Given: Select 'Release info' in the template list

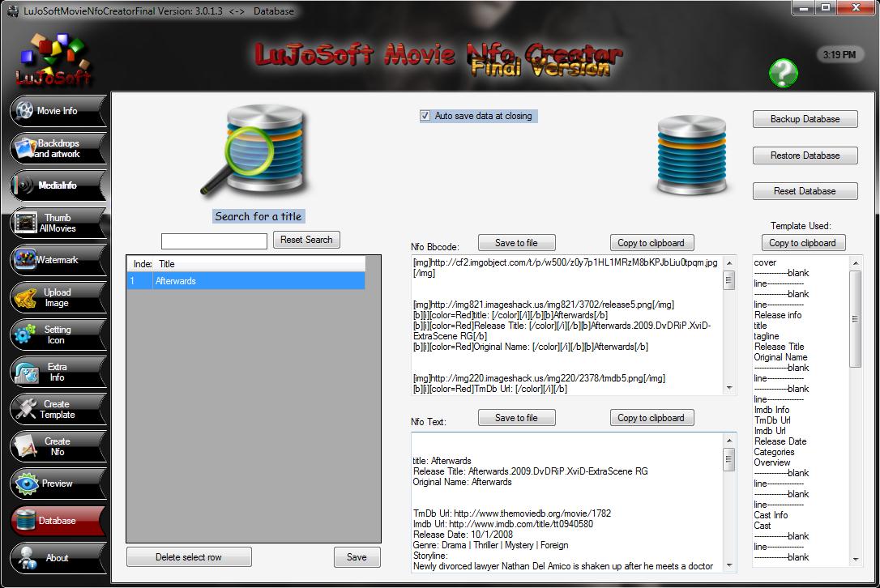Looking at the screenshot, I should 778,315.
